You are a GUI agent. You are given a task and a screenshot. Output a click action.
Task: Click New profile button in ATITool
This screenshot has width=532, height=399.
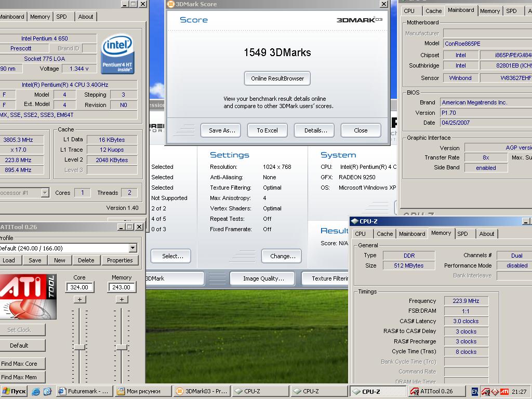pos(59,260)
